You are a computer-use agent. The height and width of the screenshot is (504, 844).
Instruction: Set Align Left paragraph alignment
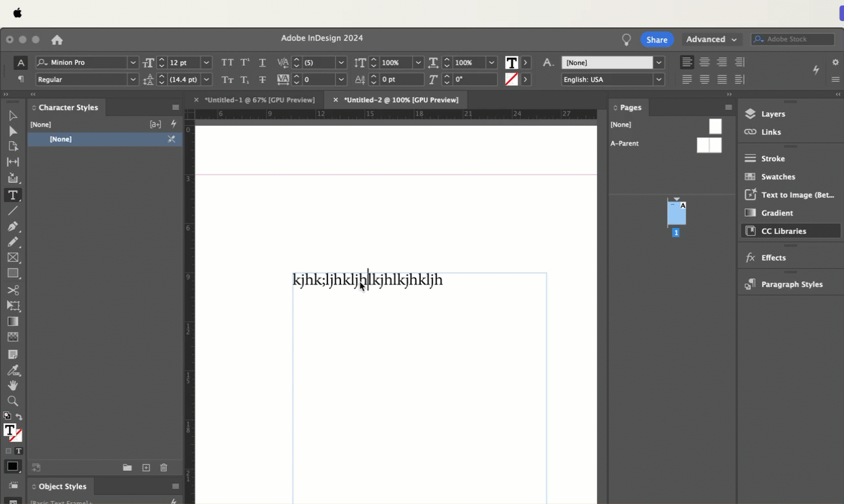687,62
